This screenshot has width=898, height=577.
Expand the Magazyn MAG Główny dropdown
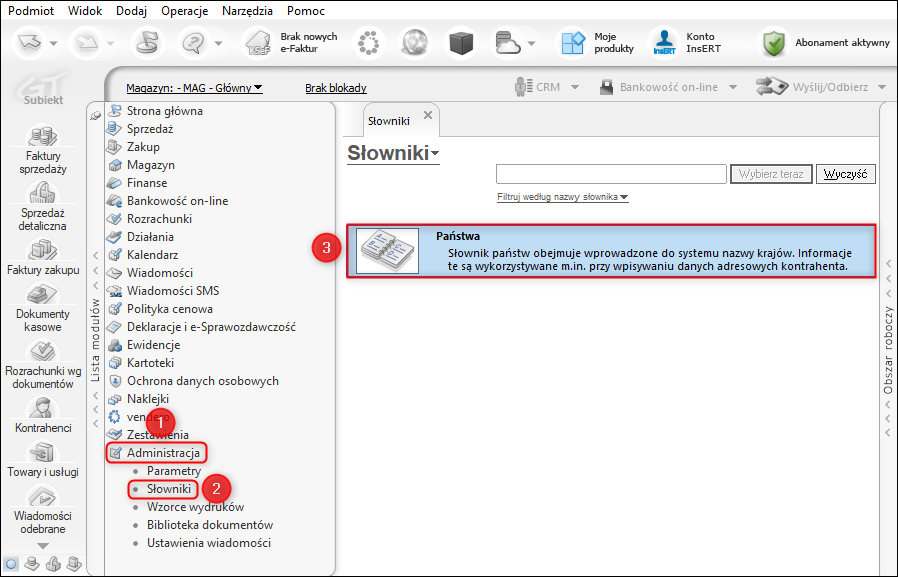(194, 88)
